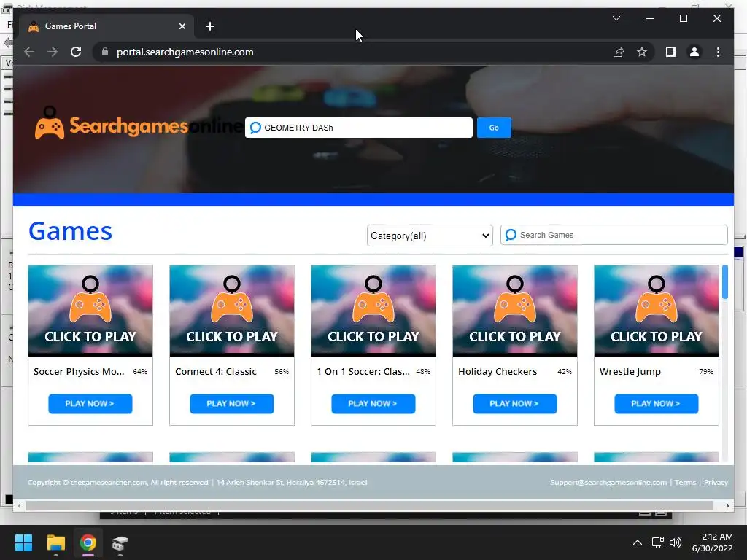Click the Holiday Checkers title
This screenshot has width=747, height=560.
point(498,371)
